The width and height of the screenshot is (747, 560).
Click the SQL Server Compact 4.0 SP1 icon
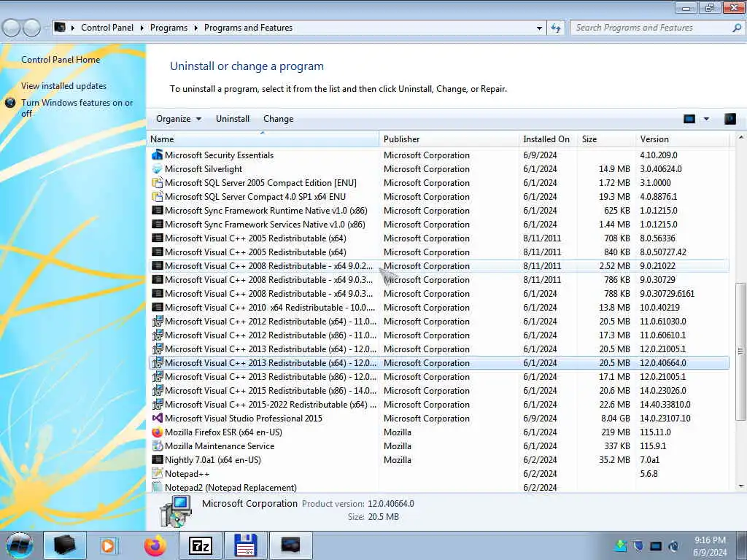(x=157, y=196)
